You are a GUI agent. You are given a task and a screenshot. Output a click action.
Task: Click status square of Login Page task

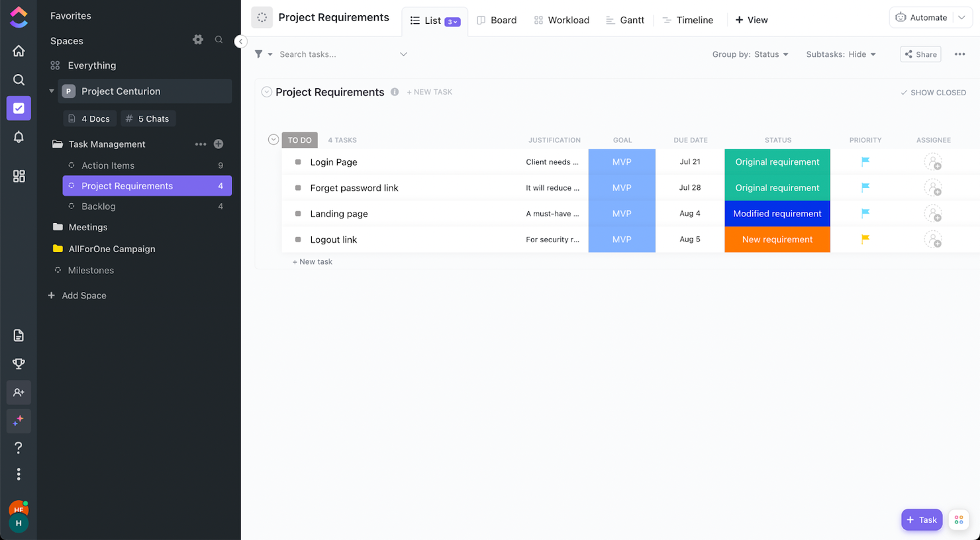298,162
